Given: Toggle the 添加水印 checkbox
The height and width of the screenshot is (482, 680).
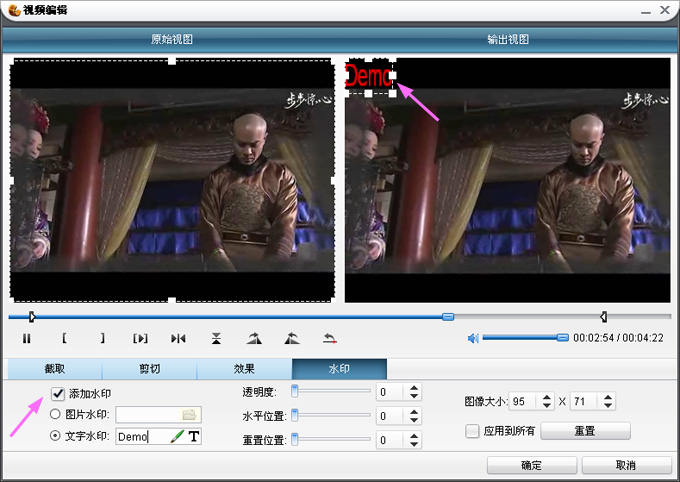Looking at the screenshot, I should 58,394.
